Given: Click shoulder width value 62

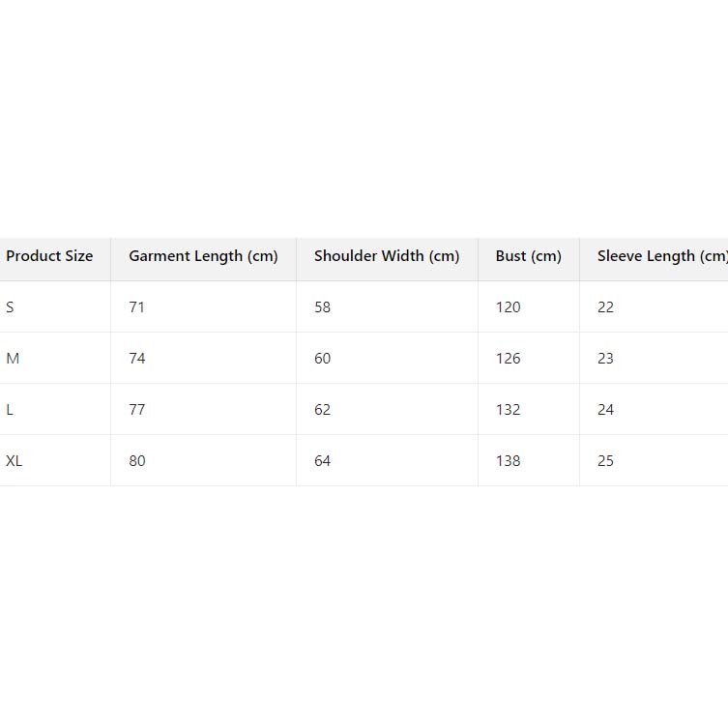Looking at the screenshot, I should 322,410.
